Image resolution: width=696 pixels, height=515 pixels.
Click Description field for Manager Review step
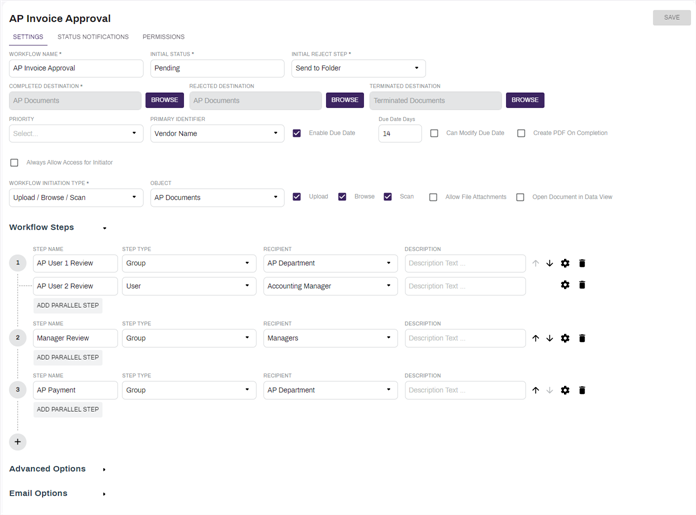coord(465,338)
